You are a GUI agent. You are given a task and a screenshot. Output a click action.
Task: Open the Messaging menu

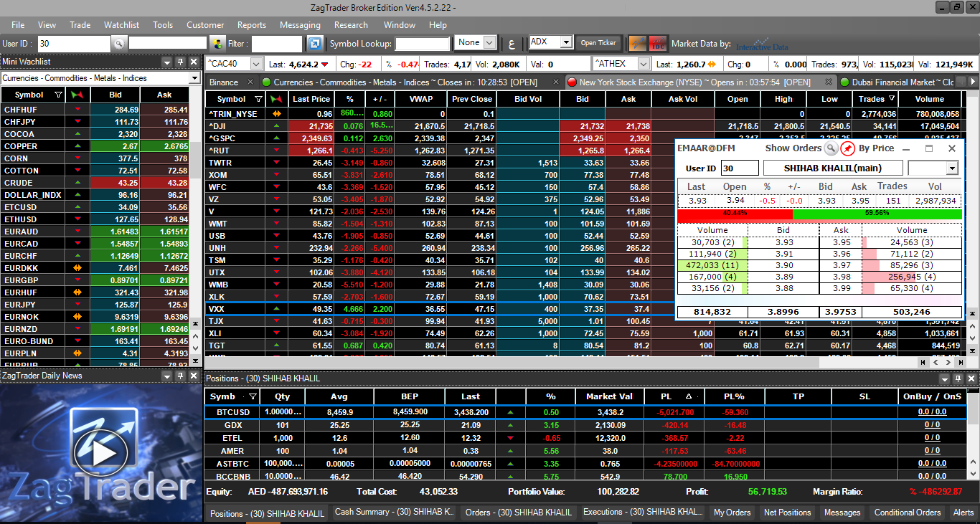click(300, 25)
